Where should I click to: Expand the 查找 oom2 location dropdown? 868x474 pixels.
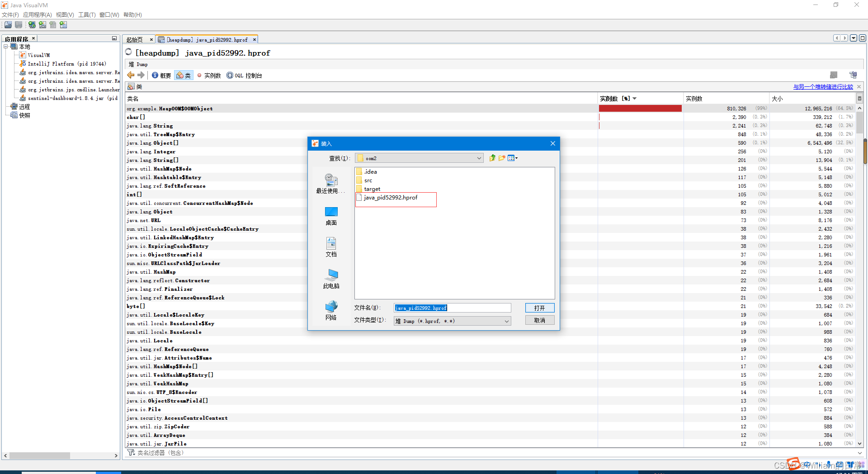point(479,158)
